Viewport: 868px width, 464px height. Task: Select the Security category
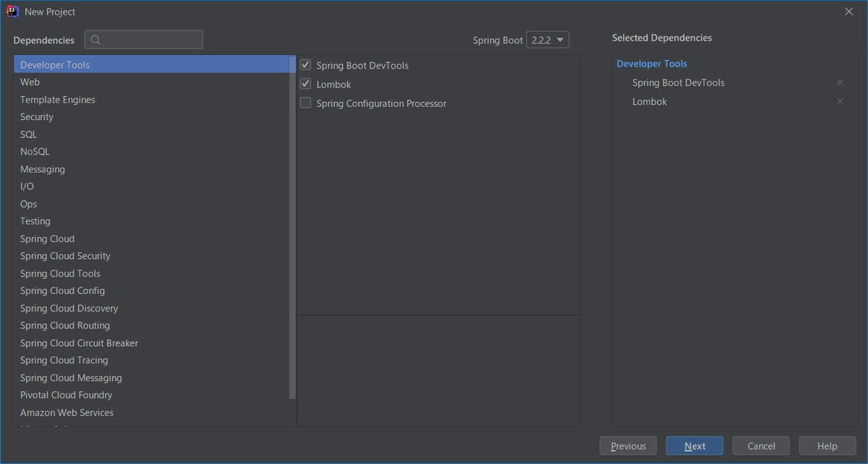(x=151, y=116)
